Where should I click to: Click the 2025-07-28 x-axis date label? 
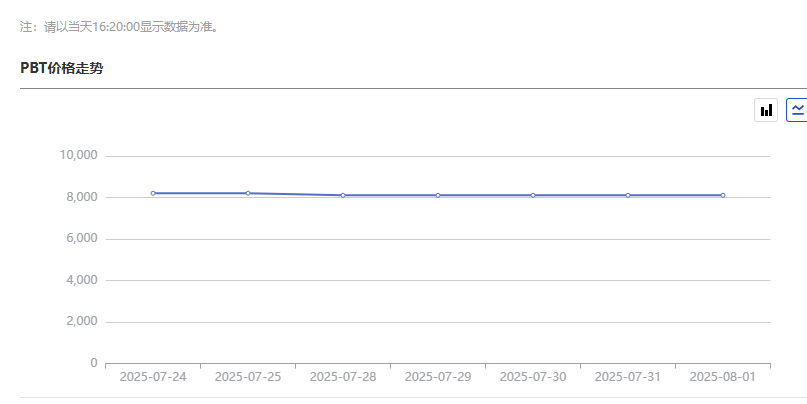(343, 377)
